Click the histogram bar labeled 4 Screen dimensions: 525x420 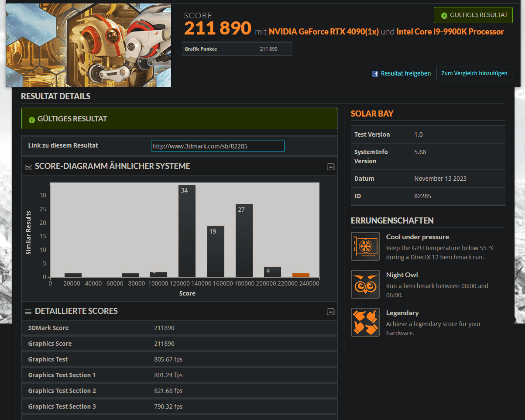click(272, 272)
